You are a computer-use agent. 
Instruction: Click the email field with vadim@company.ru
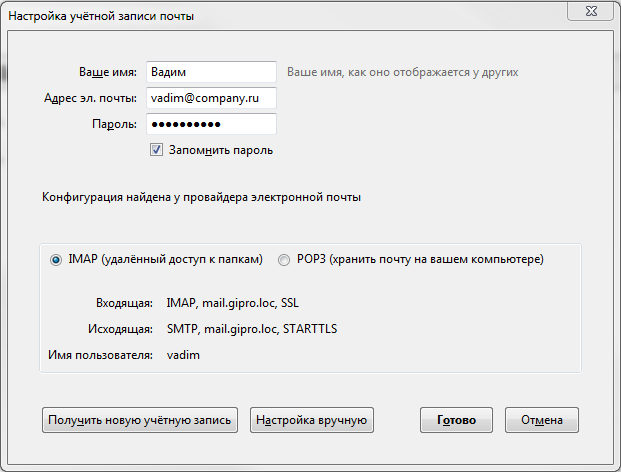pos(211,98)
